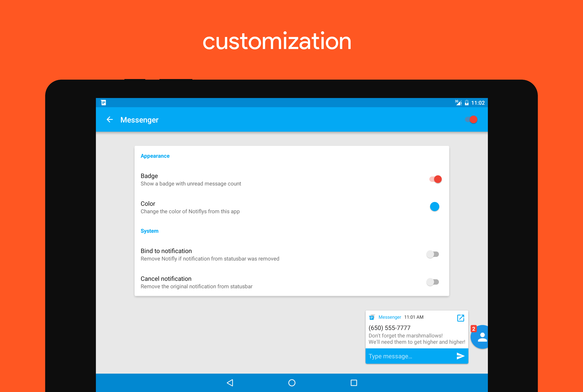Tap the message notification icon in status bar
583x392 pixels.
tap(104, 103)
